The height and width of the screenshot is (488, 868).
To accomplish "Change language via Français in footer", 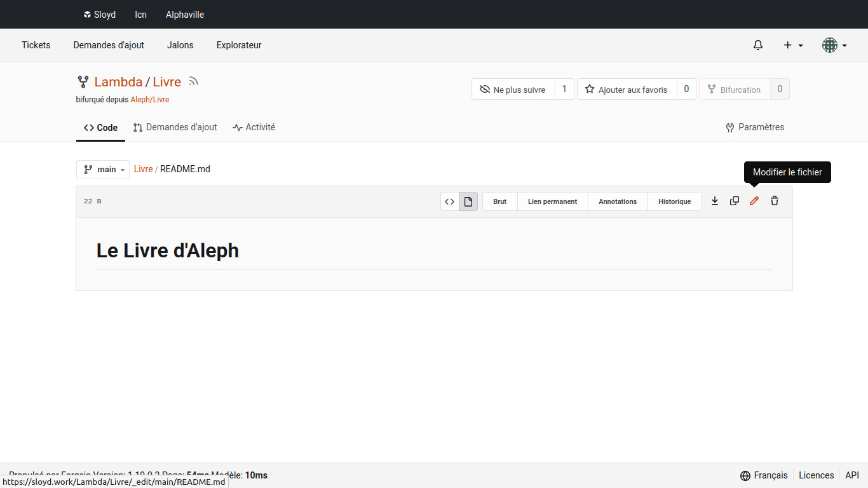I will click(764, 475).
